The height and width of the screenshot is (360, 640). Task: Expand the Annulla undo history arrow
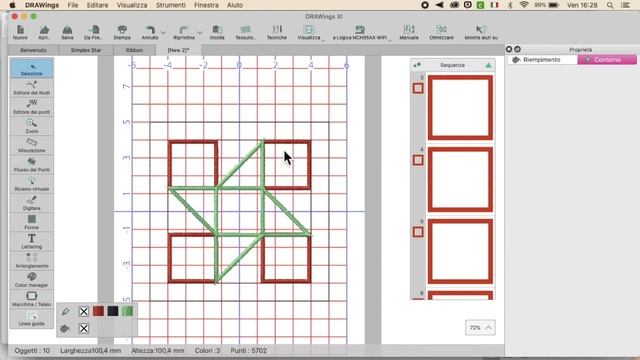163,32
